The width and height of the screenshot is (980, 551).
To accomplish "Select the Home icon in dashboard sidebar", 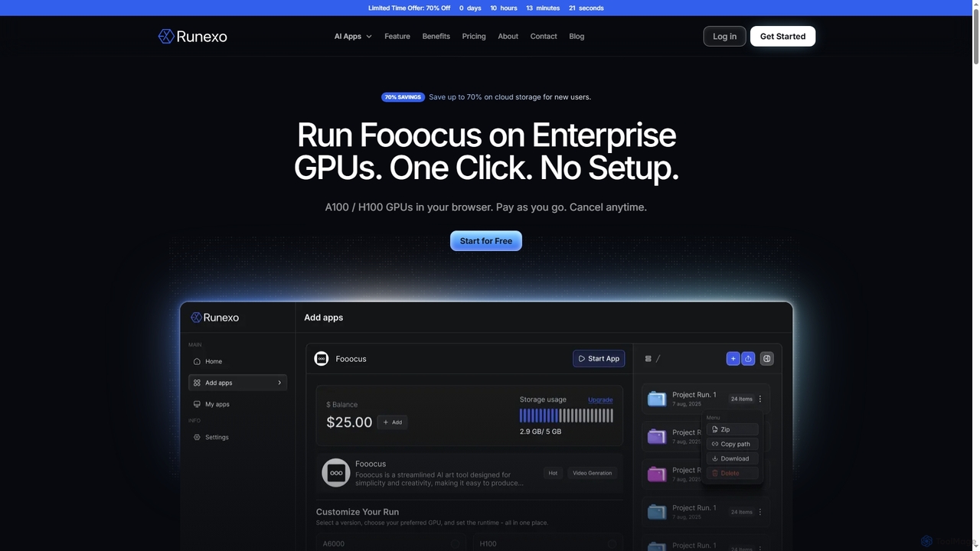I will [197, 361].
